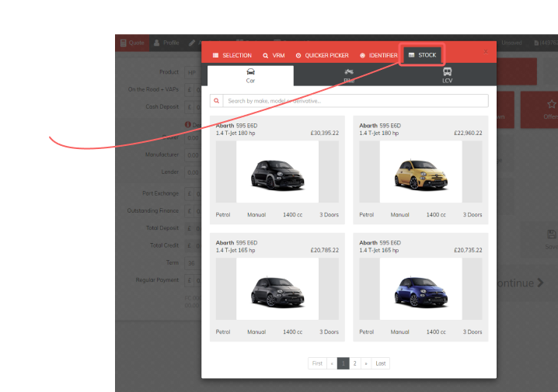The height and width of the screenshot is (392, 558).
Task: Open the Quicker Picker tab
Action: click(x=322, y=55)
